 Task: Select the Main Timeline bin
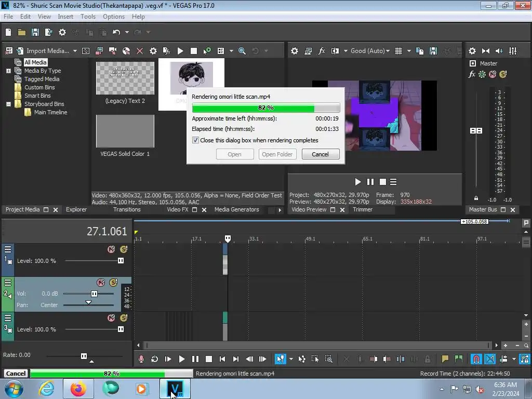(50, 112)
